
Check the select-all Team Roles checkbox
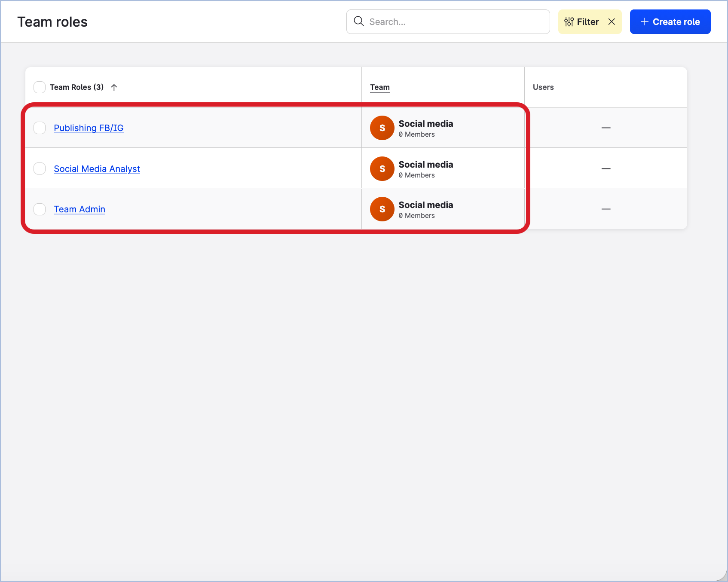coord(40,87)
